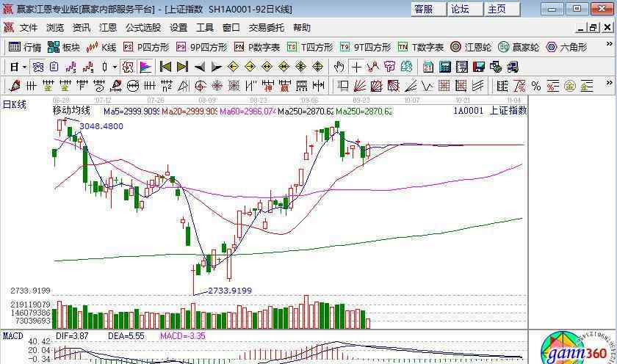This screenshot has height=364, width=617.
Task: Jump to the last bar icon
Action: tap(182, 68)
